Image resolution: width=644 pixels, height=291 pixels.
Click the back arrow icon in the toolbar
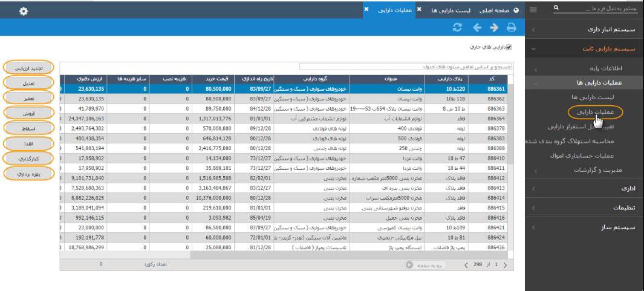tap(476, 27)
